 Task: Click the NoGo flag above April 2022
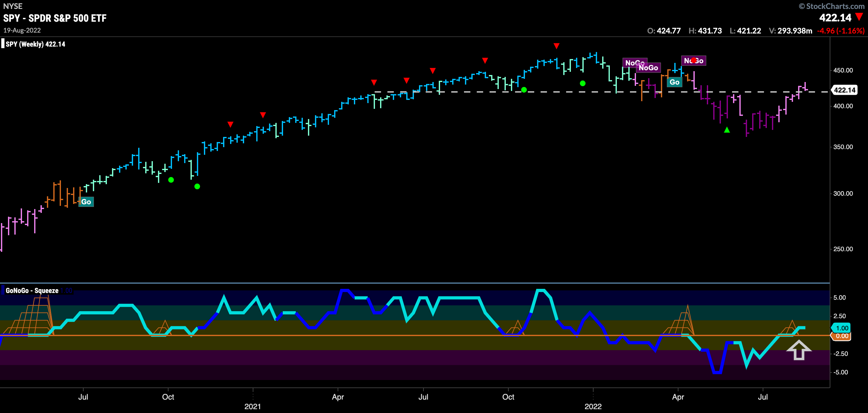pos(693,61)
